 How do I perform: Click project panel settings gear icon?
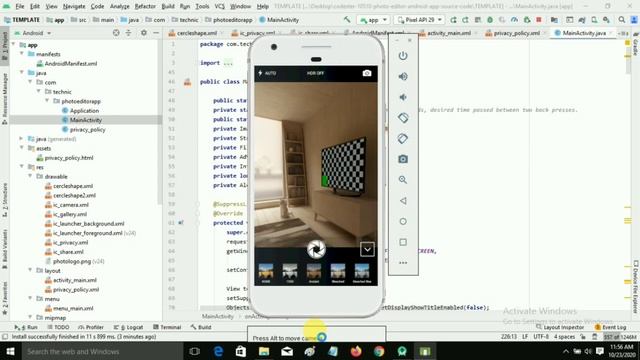tap(144, 33)
